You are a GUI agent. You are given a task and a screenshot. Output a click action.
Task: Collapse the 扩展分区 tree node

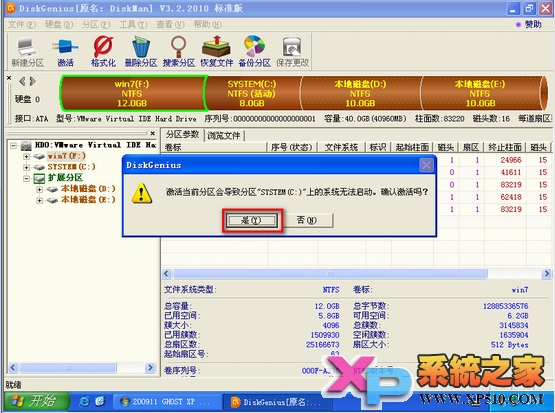(26, 178)
